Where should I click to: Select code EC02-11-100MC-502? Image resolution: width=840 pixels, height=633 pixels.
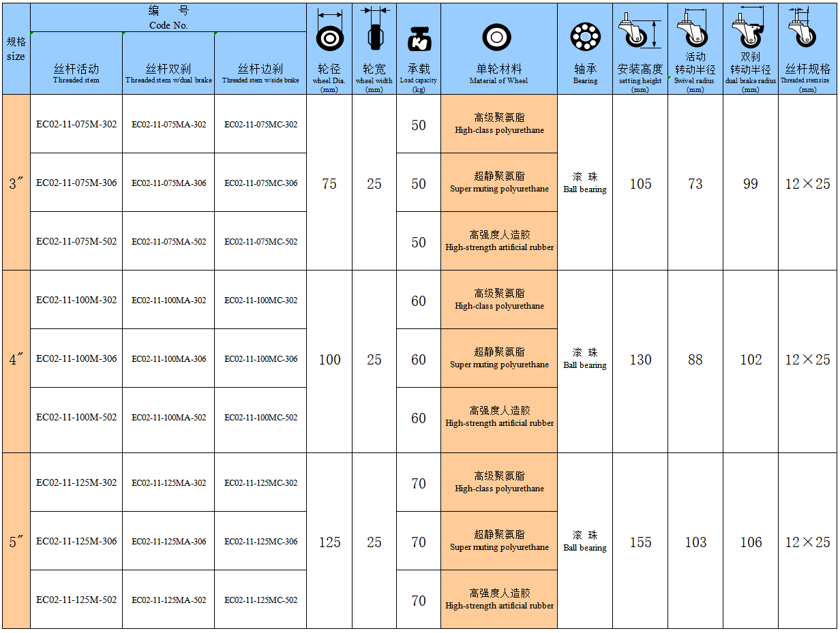[x=261, y=418]
